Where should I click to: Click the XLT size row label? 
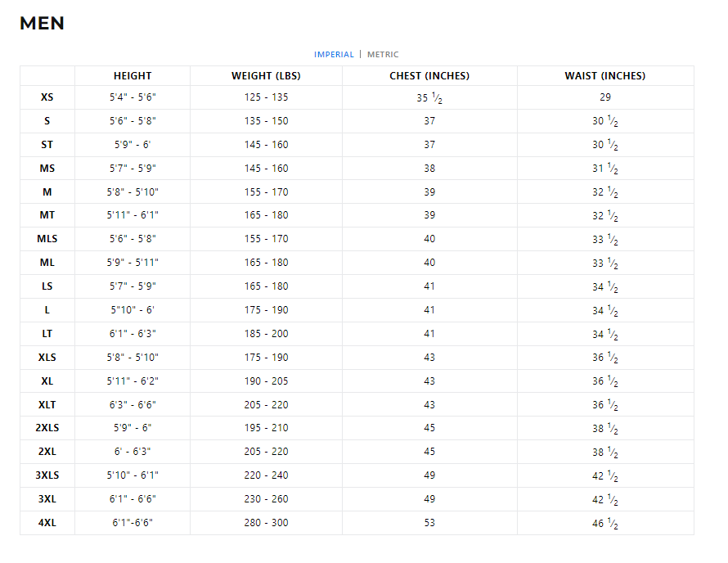(x=47, y=405)
